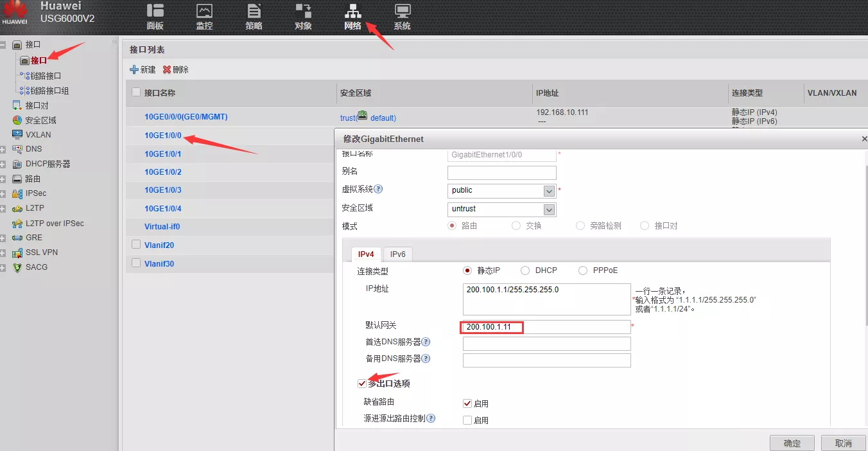
Task: Open the 安全区域 untrust dropdown
Action: pos(549,209)
